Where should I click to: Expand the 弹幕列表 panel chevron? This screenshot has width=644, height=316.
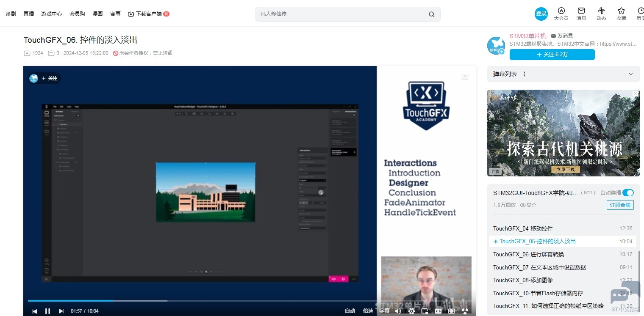point(630,74)
